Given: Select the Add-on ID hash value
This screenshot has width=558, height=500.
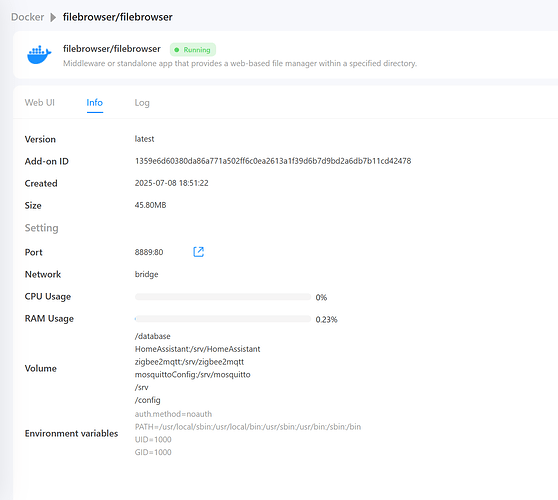Looking at the screenshot, I should tap(273, 161).
